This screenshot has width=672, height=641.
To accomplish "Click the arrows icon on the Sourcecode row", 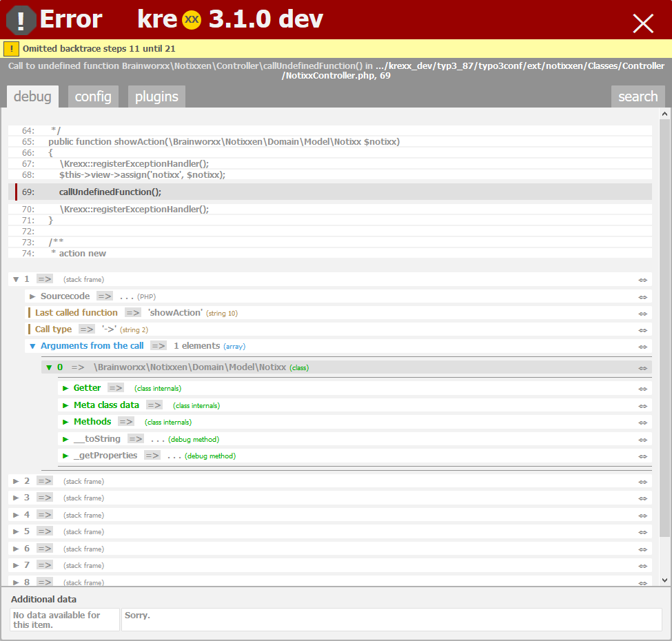I will click(x=642, y=297).
